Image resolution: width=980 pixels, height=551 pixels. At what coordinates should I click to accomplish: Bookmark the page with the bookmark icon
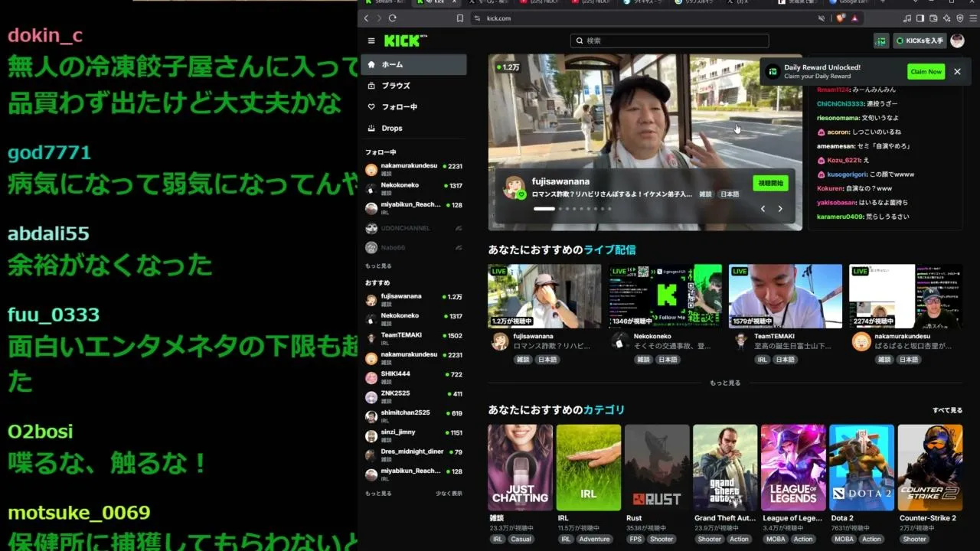[460, 18]
